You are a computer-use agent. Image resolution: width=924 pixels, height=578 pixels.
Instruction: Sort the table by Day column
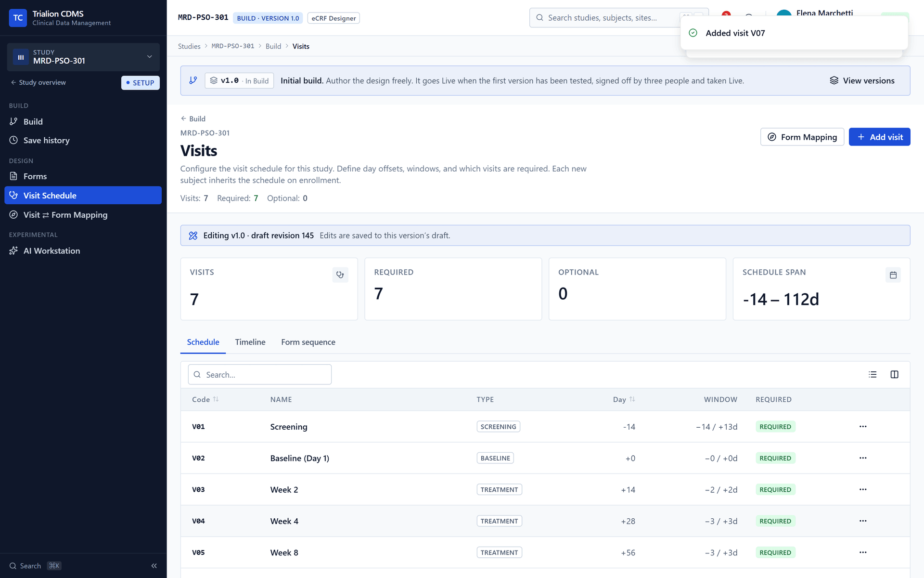tap(624, 399)
